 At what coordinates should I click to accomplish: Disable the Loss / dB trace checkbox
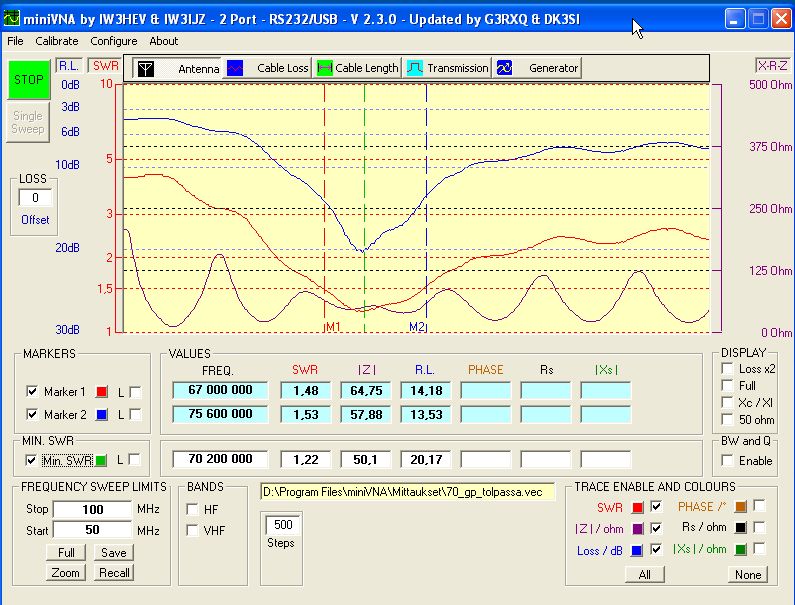click(656, 549)
